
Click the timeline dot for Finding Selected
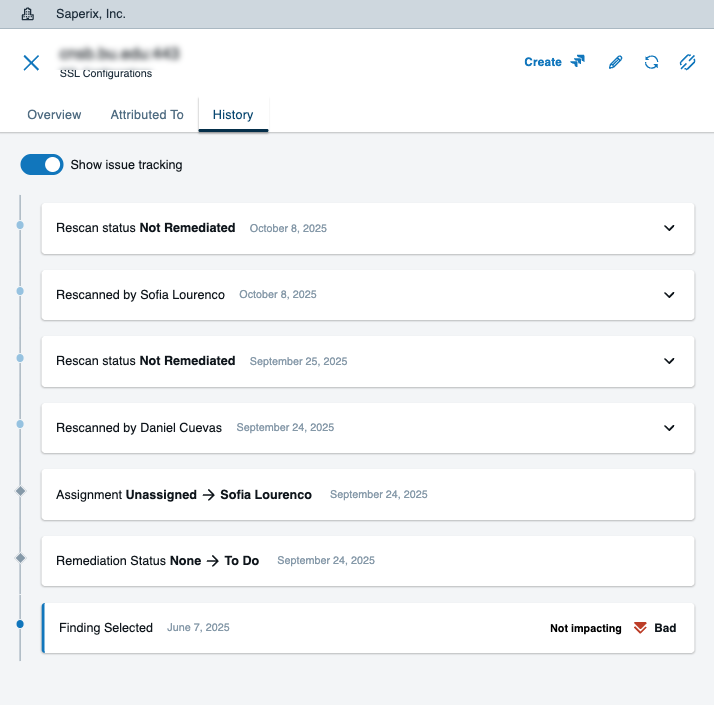pyautogui.click(x=20, y=624)
